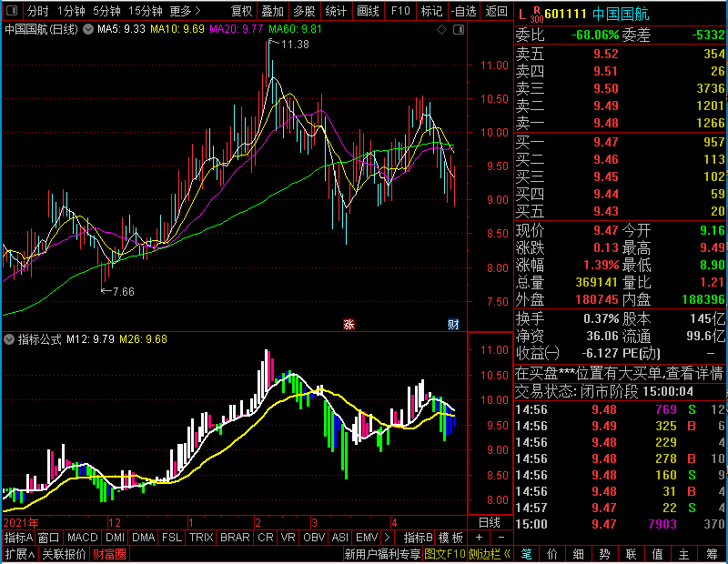Click the 标记 mark button
The width and height of the screenshot is (728, 564).
pyautogui.click(x=431, y=11)
